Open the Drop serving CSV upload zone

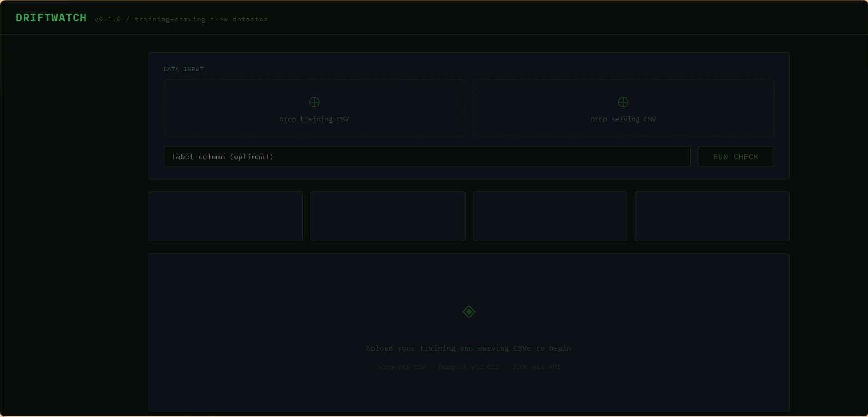[x=623, y=108]
